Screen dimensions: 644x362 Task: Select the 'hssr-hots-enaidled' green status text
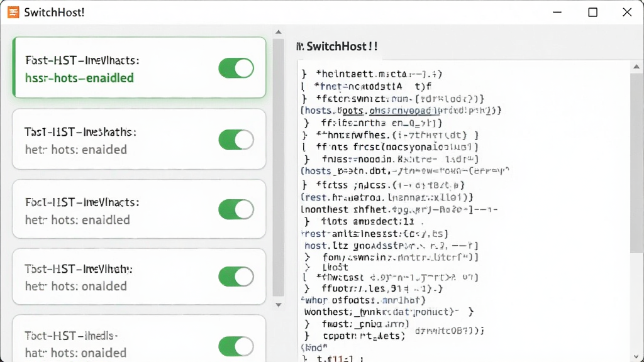pyautogui.click(x=79, y=78)
